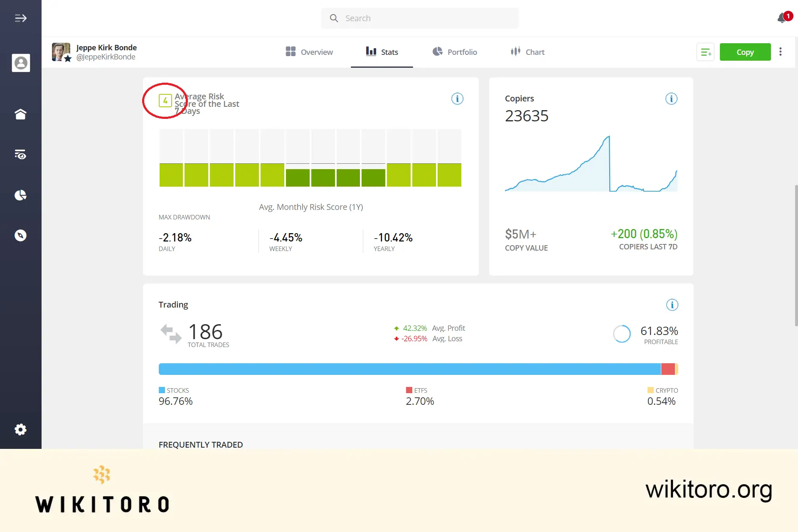Click the Copiers info icon
The image size is (798, 532).
click(x=671, y=99)
